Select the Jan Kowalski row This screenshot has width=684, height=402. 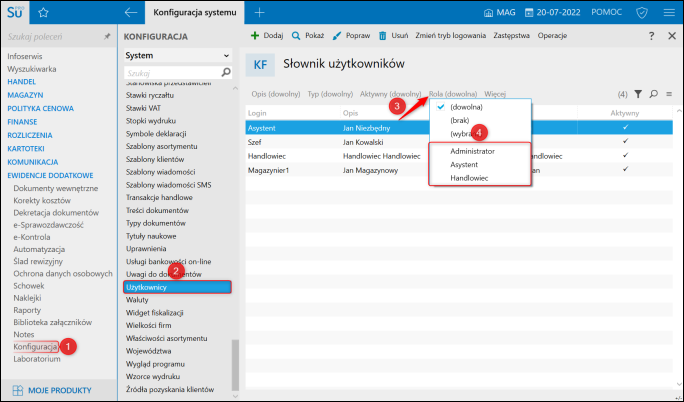point(459,142)
